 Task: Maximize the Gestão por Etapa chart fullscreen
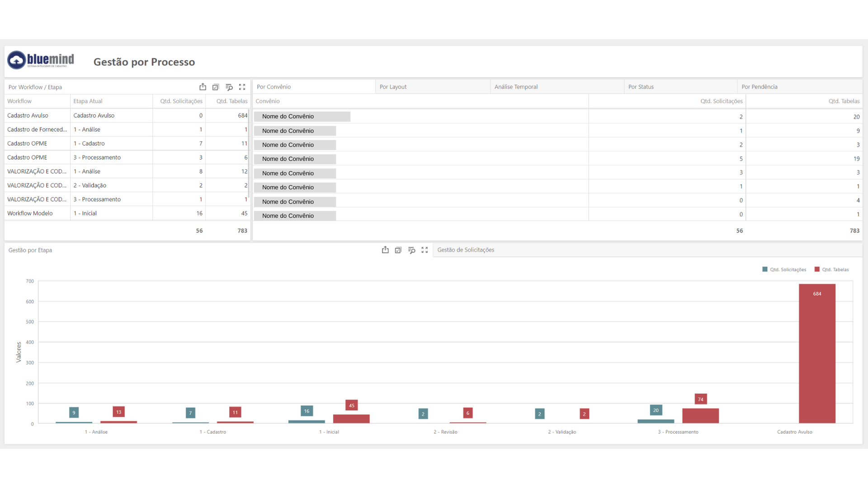click(425, 250)
